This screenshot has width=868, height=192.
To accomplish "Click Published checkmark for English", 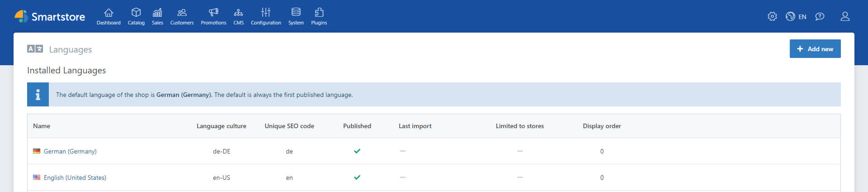I will point(357,178).
